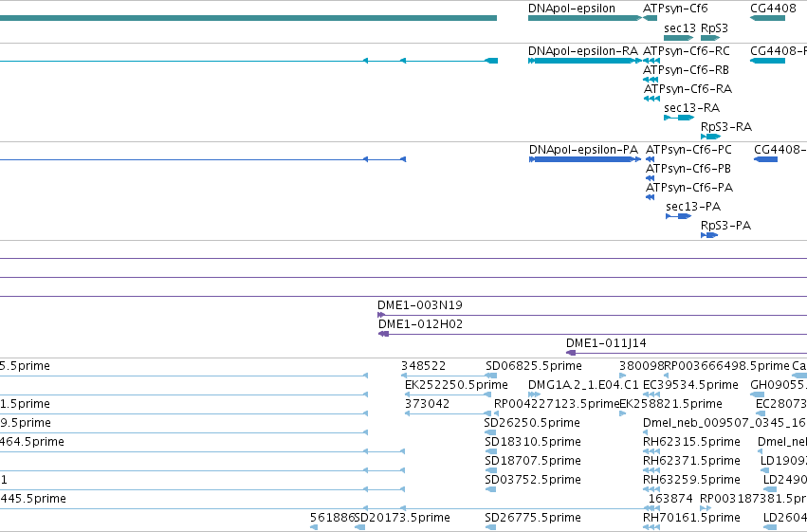Select EST label 373042
Screen dimensions: 807x532
click(x=427, y=404)
